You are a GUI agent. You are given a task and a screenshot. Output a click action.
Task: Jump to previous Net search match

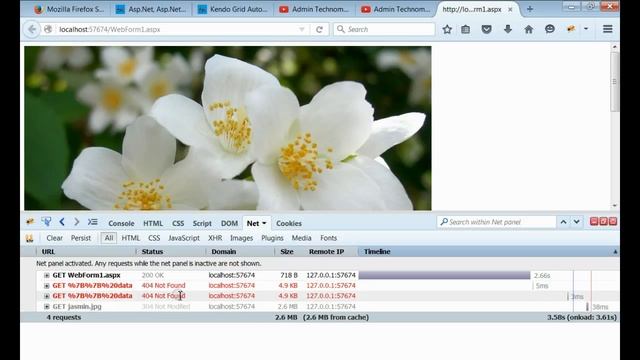563,222
